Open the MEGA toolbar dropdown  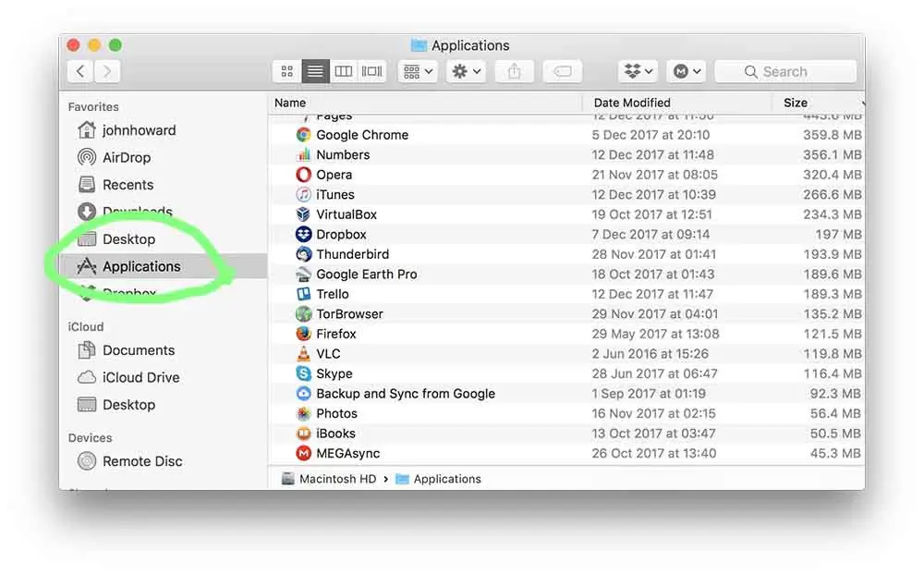coord(687,71)
